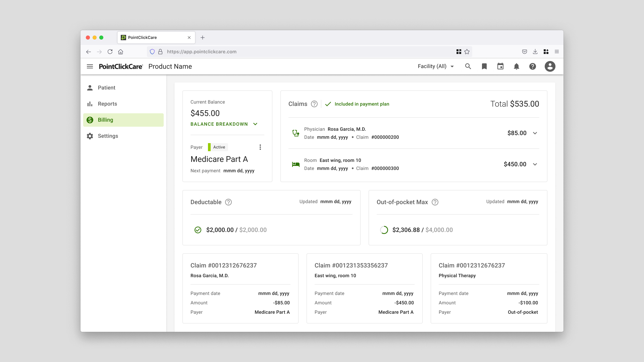This screenshot has width=644, height=362.
Task: Open the user account avatar
Action: pos(550,66)
